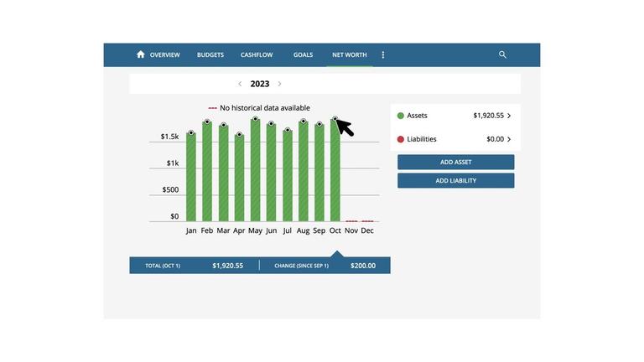This screenshot has width=644, height=362.
Task: Click the red Liabilities color dot
Action: 401,139
